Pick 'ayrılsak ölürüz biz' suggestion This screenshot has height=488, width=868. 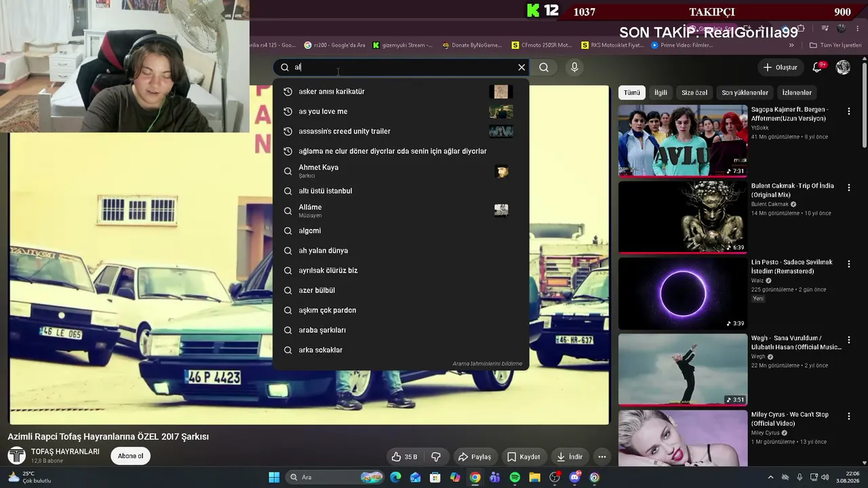tap(401, 270)
